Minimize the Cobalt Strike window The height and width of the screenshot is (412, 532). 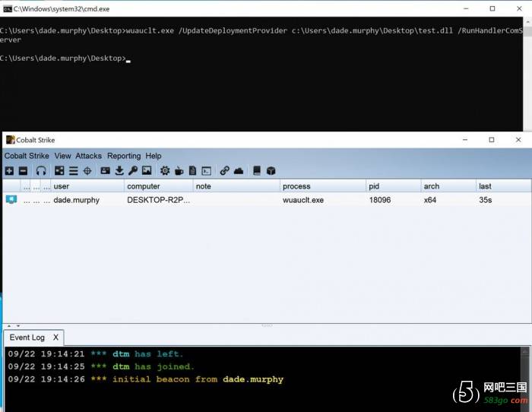click(465, 140)
